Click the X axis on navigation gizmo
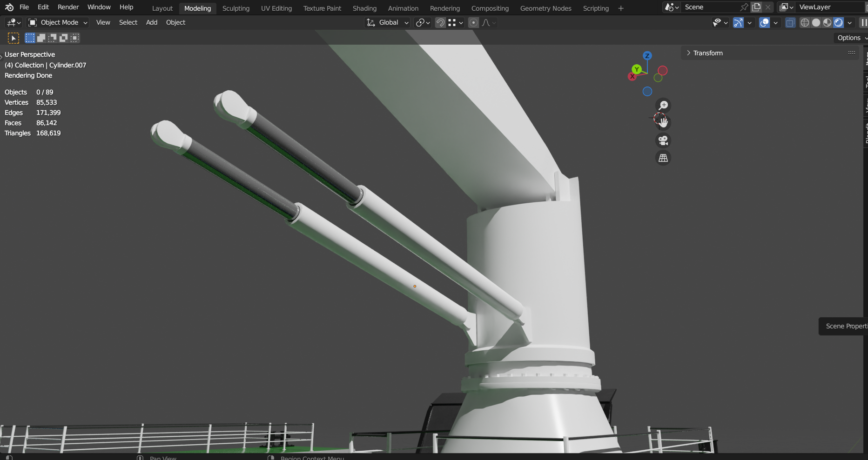This screenshot has height=460, width=868. click(632, 77)
